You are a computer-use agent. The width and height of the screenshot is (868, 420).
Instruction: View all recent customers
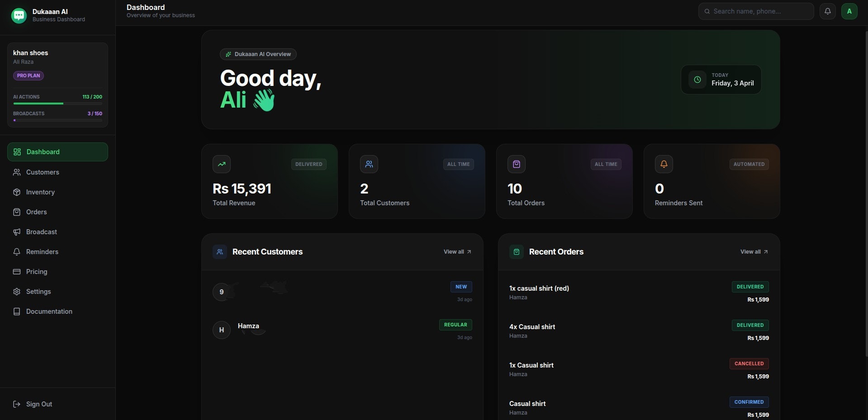tap(457, 252)
